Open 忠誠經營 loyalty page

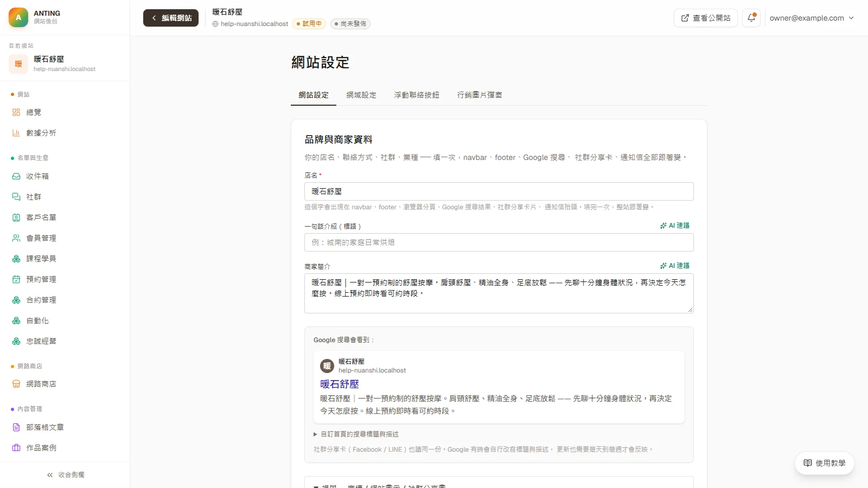(65, 341)
